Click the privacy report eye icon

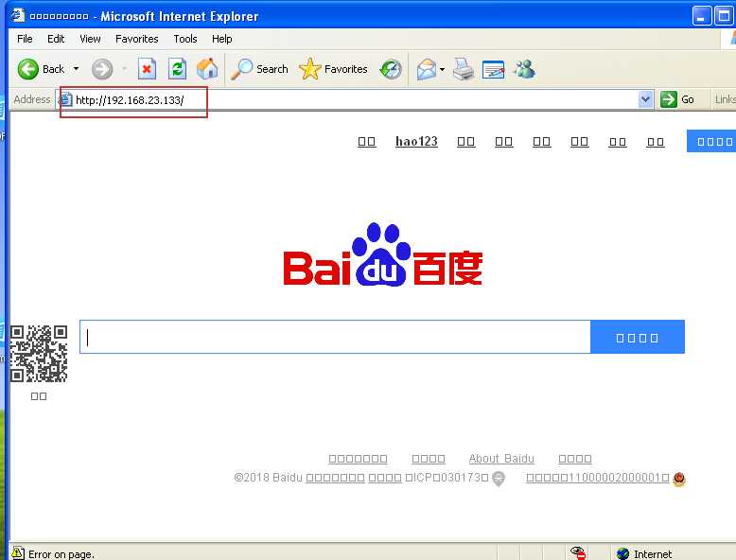click(x=578, y=553)
